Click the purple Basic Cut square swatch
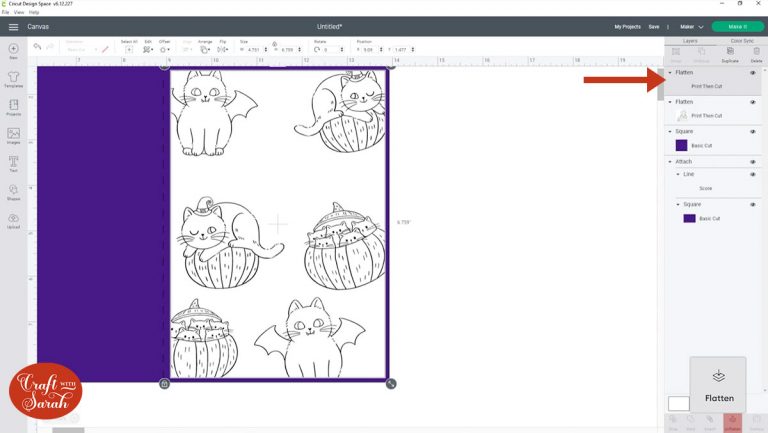This screenshot has width=768, height=433. click(682, 145)
